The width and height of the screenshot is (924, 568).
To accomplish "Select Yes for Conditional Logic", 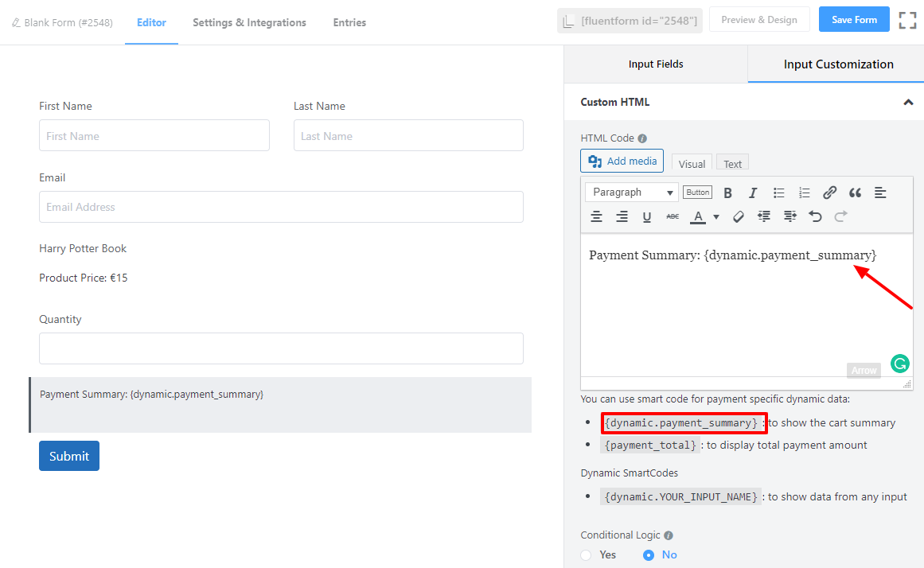I will [x=587, y=554].
